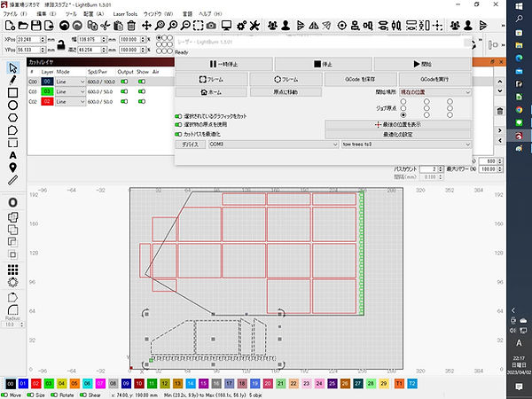Expand the toolbar overflow chevron at top right
532x399 pixels.
(x=503, y=26)
